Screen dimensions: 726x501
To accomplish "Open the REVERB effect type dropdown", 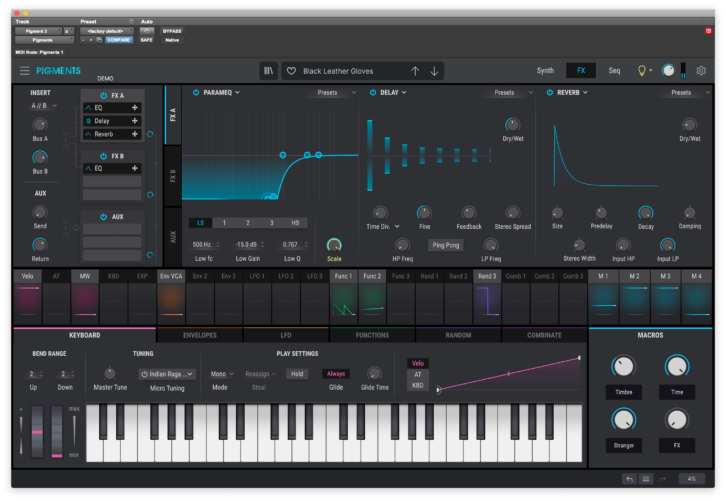I will tap(572, 93).
